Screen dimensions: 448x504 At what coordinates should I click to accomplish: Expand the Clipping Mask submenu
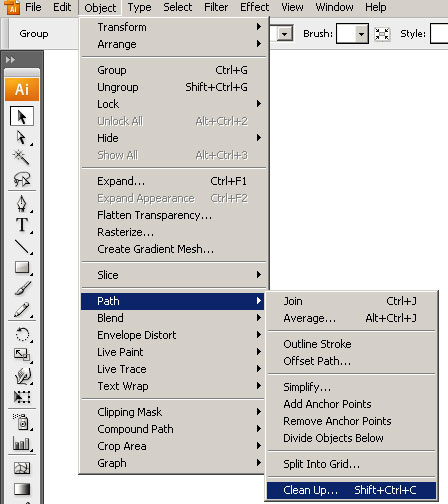[173, 412]
